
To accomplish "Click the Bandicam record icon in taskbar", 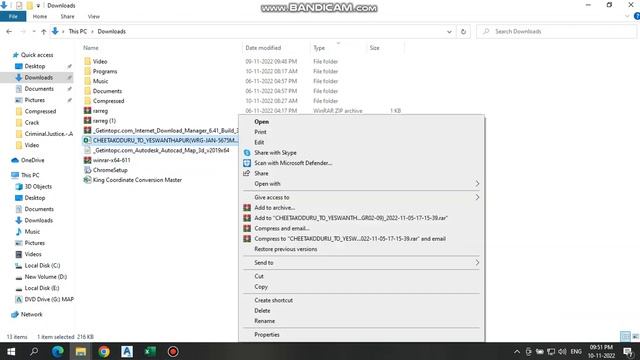I will 173,351.
